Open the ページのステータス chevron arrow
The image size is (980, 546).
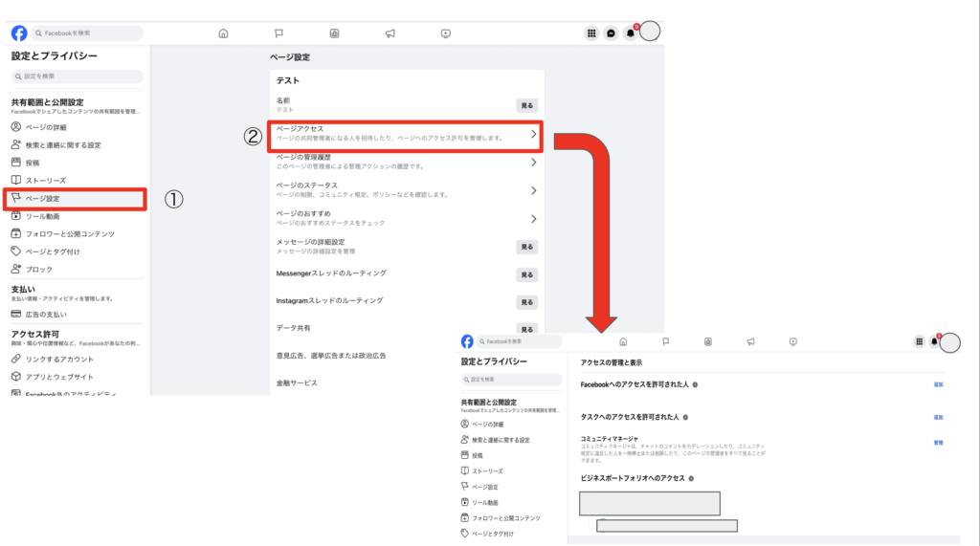533,190
